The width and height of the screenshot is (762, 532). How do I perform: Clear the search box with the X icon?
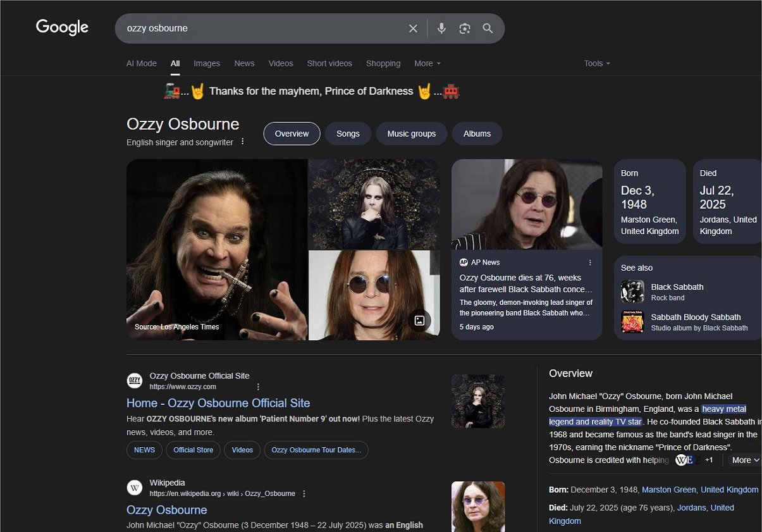pos(413,28)
